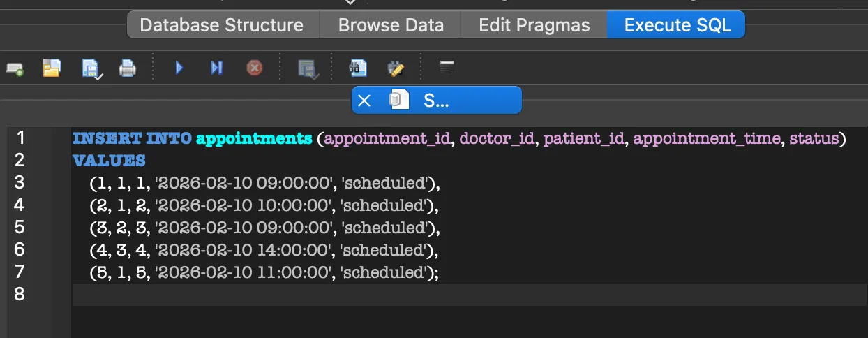Open the Browse Data tab
Image resolution: width=868 pixels, height=338 pixels.
click(391, 26)
